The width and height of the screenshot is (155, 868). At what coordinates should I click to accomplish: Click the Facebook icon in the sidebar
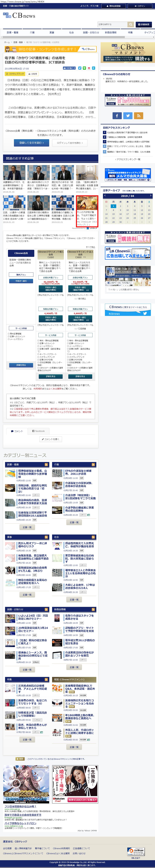[117, 116]
